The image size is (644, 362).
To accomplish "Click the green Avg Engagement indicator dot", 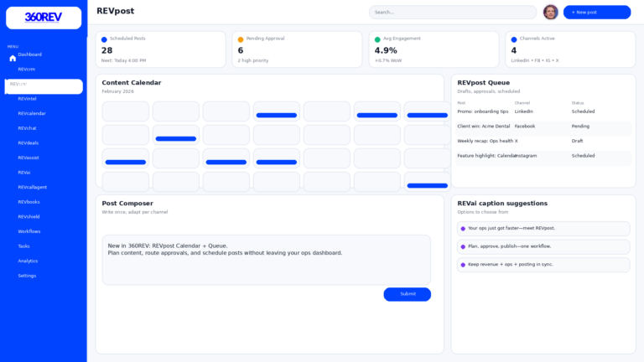I will pos(377,39).
